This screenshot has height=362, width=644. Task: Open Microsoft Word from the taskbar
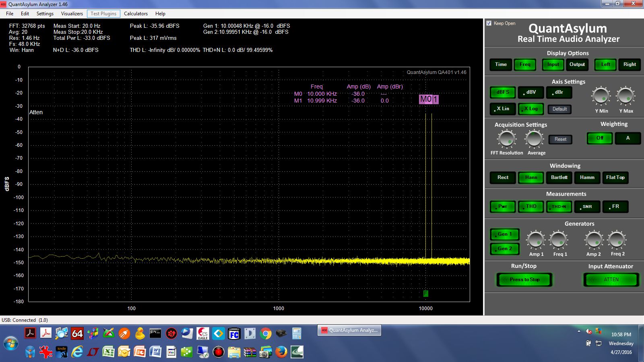tap(155, 352)
